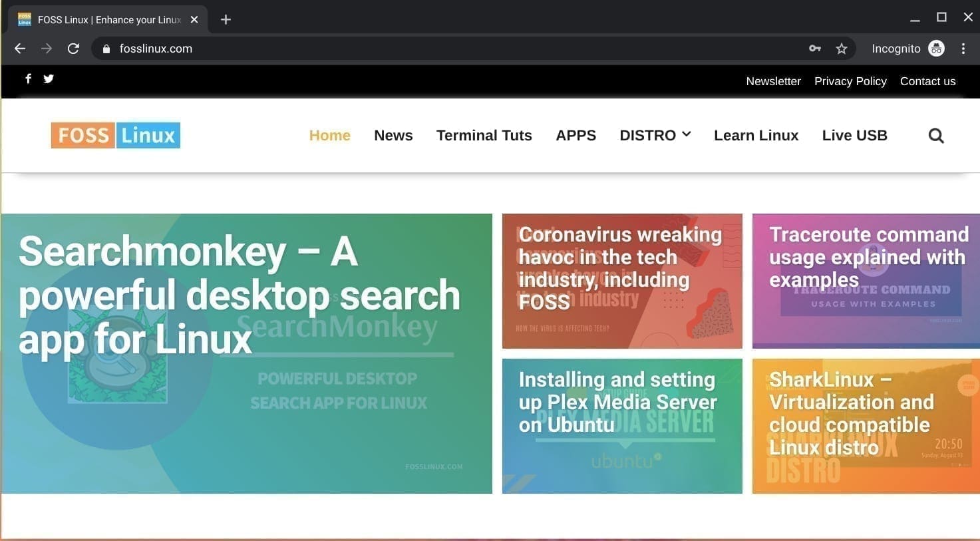Click the FOSS Linux site logo
Screen dimensions: 980x541
click(x=116, y=135)
